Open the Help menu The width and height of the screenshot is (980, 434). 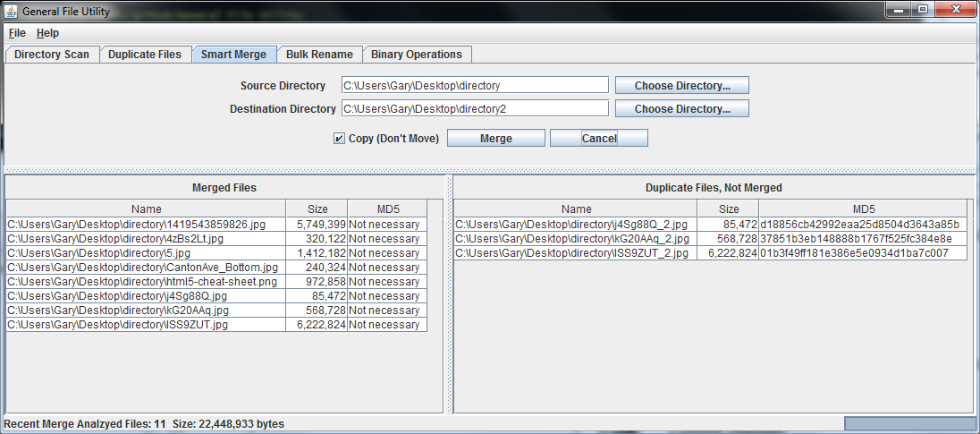click(47, 33)
